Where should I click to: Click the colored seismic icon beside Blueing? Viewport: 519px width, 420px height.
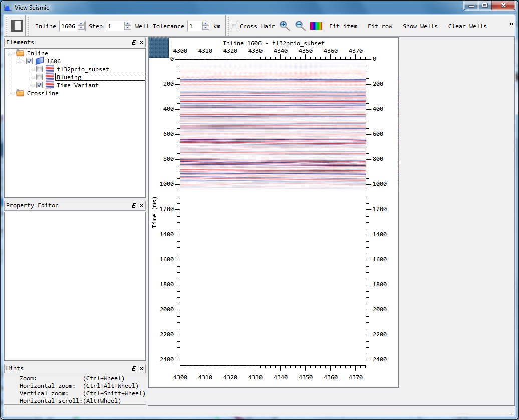[49, 77]
